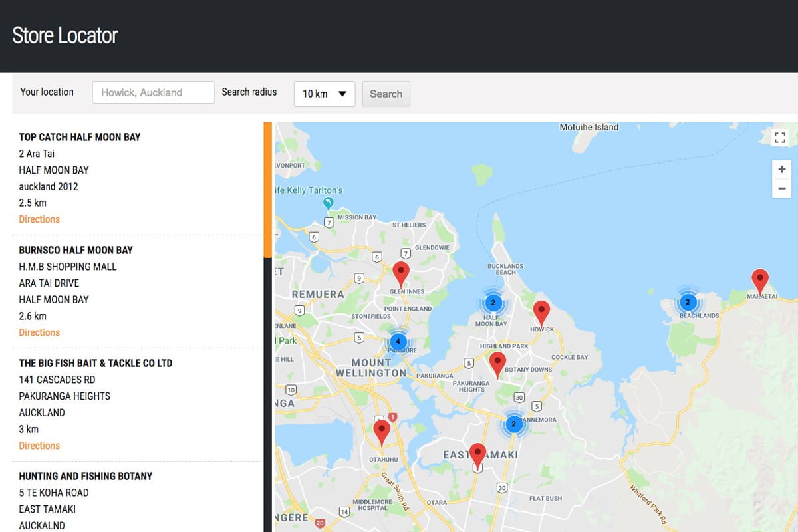This screenshot has height=532, width=798.
Task: Click the Motuihe Island map label
Action: (x=589, y=127)
